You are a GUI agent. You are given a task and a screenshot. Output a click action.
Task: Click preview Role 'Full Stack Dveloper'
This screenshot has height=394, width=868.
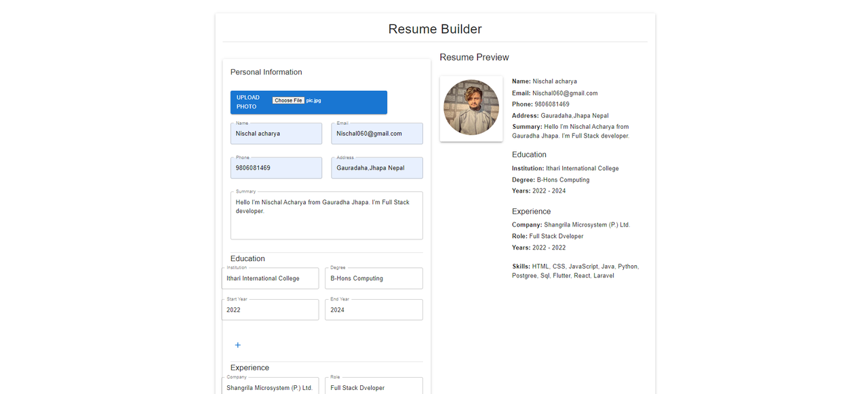[x=548, y=236]
